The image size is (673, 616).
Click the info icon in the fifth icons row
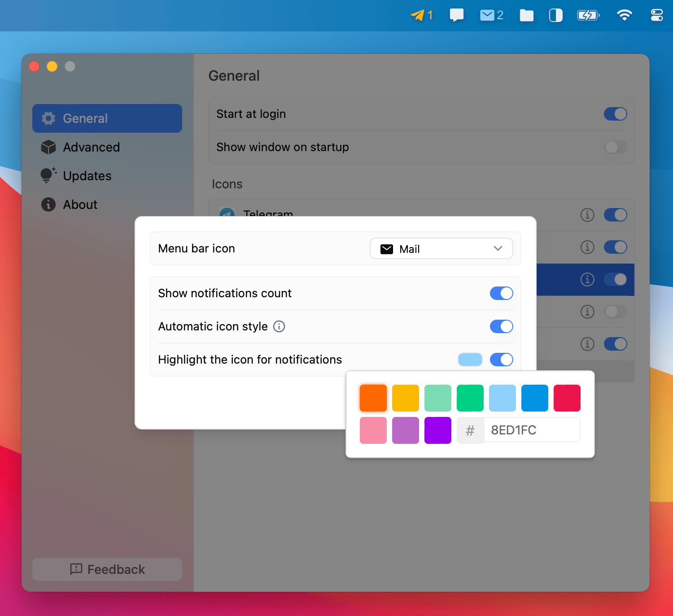(x=587, y=344)
